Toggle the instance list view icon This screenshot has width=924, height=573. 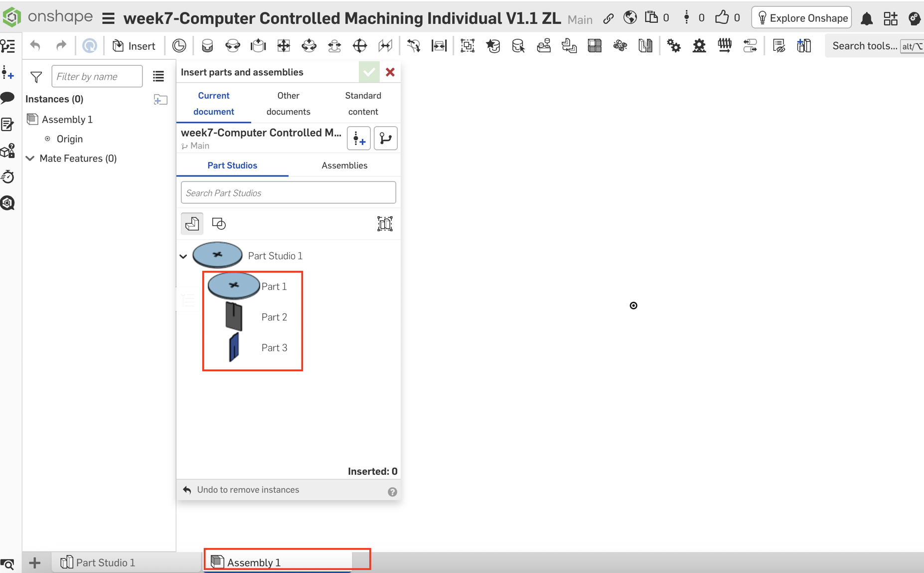pos(158,76)
